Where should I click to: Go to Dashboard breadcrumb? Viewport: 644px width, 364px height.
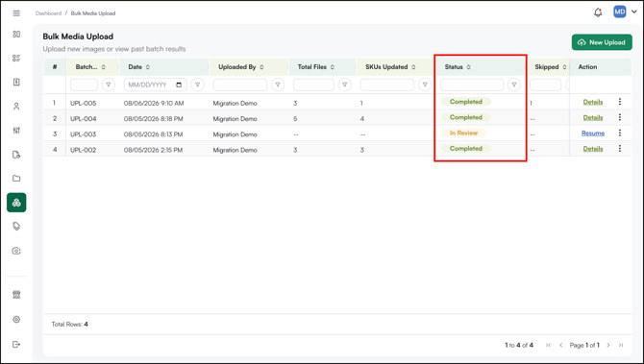pyautogui.click(x=48, y=13)
